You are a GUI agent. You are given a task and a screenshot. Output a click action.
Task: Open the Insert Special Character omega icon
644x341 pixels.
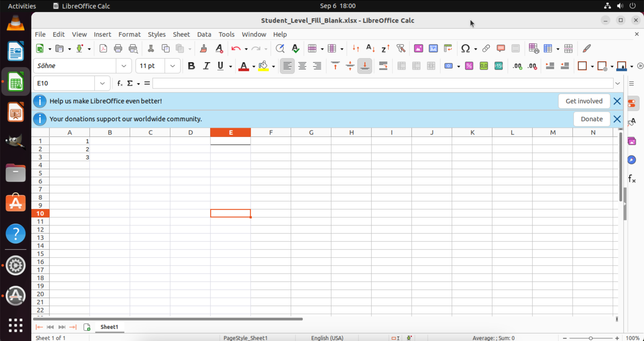pyautogui.click(x=465, y=48)
